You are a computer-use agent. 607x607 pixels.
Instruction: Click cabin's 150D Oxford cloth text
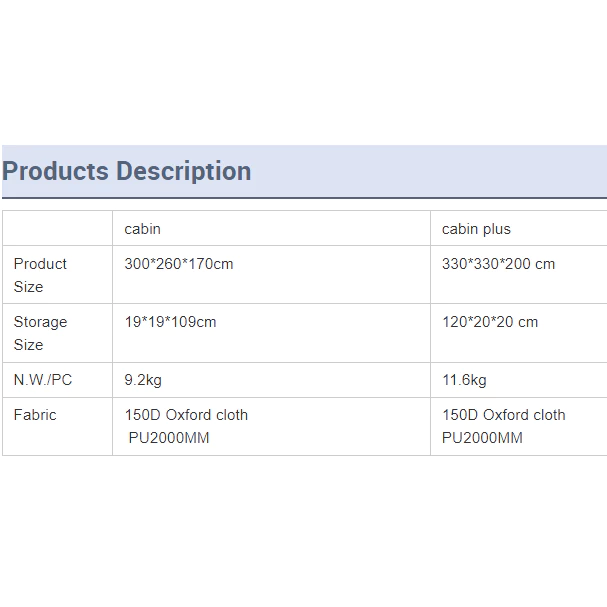point(186,415)
